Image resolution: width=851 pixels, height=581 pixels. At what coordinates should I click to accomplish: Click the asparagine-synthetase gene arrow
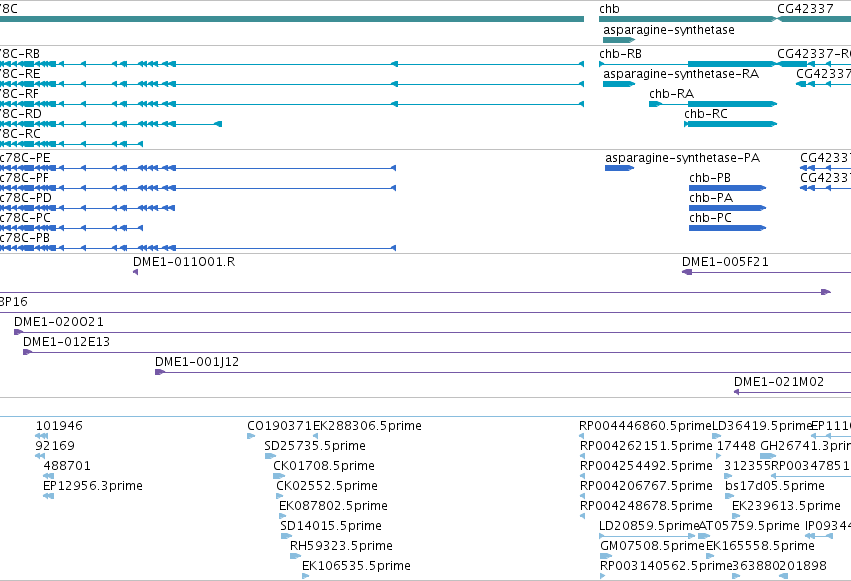(619, 40)
